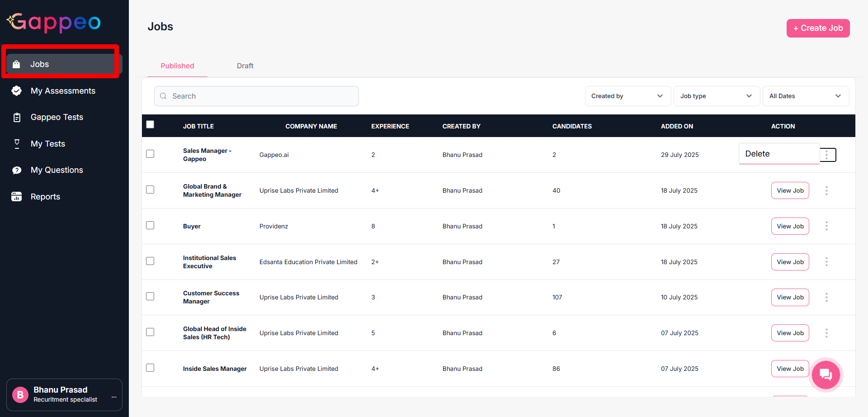Click the Create Job button
Screen dimensions: 868x417
[818, 28]
